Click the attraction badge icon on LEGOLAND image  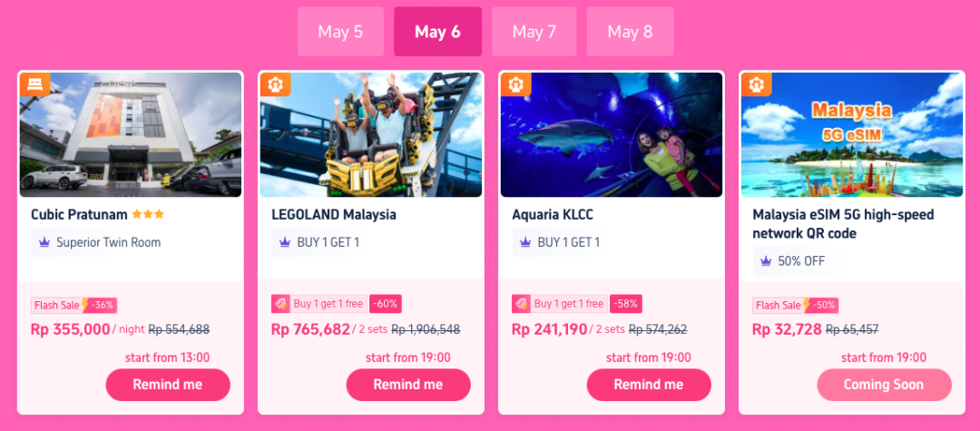click(x=276, y=84)
